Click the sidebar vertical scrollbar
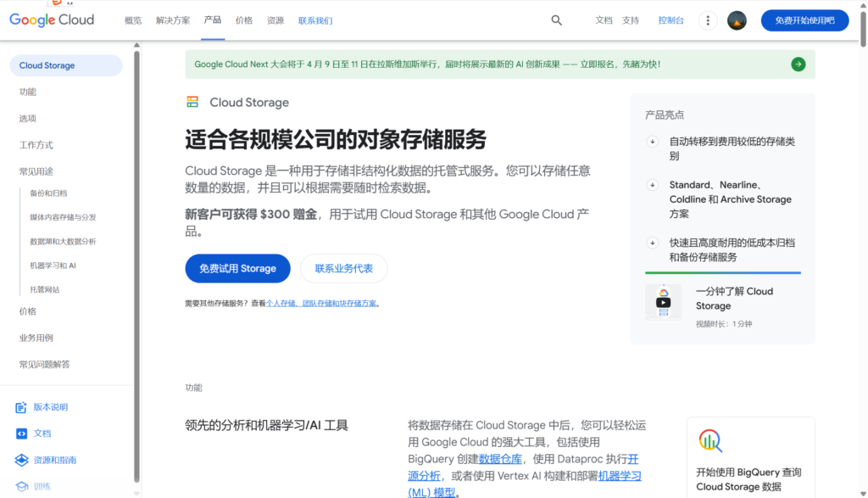 click(x=136, y=267)
